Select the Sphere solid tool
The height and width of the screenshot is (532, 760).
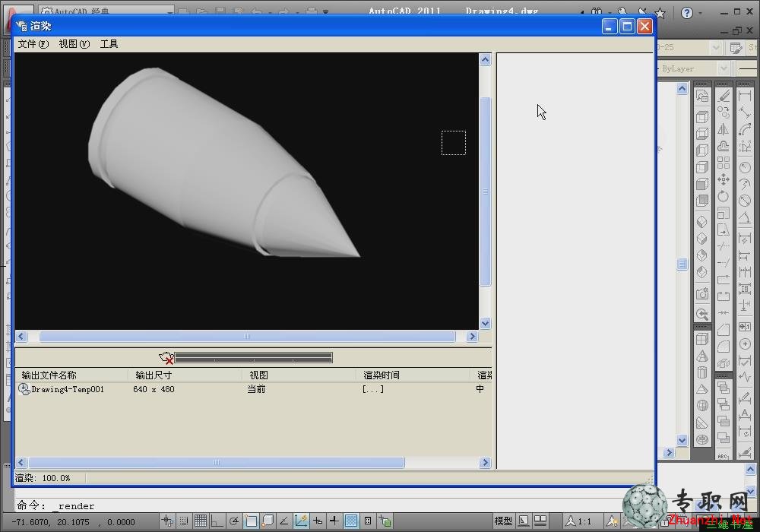(x=702, y=406)
